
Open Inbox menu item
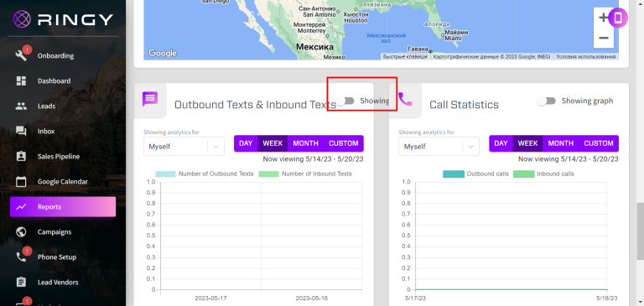tap(63, 131)
